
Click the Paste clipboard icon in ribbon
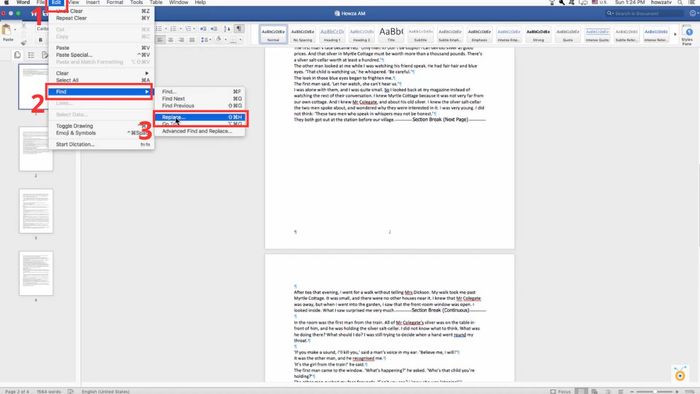pos(7,30)
